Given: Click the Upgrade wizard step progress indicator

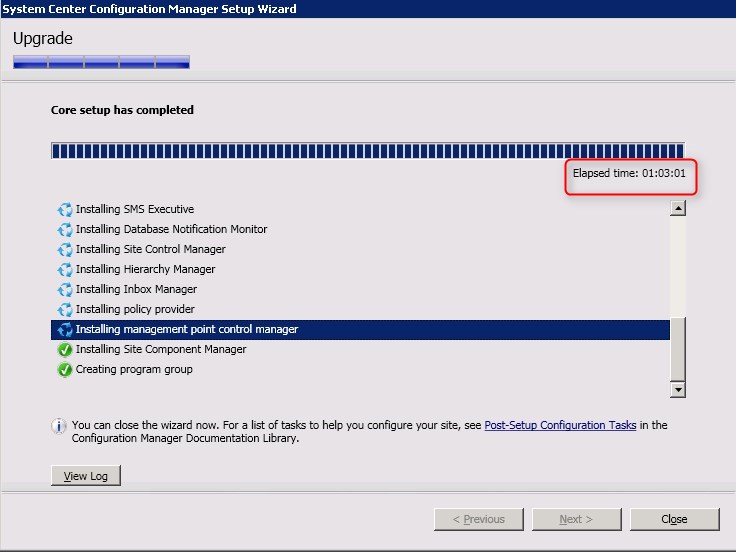Looking at the screenshot, I should 101,62.
